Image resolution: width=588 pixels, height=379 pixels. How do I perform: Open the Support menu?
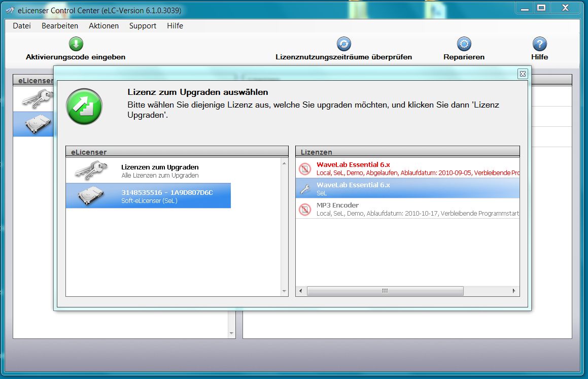(x=143, y=26)
